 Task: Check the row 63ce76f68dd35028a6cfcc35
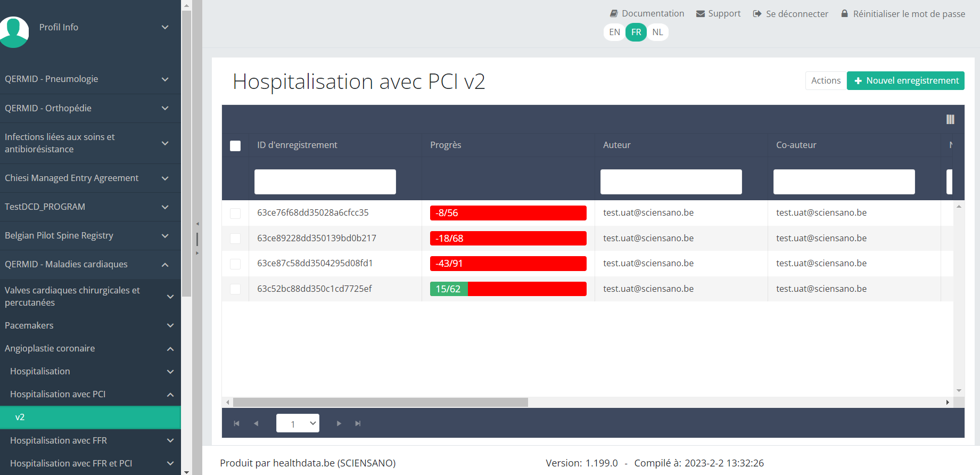tap(235, 213)
